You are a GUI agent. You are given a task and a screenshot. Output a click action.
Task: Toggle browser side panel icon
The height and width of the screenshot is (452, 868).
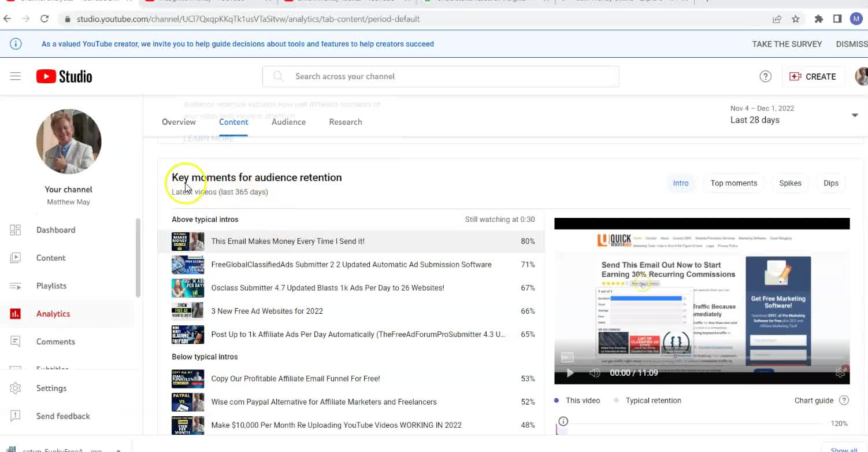[837, 19]
